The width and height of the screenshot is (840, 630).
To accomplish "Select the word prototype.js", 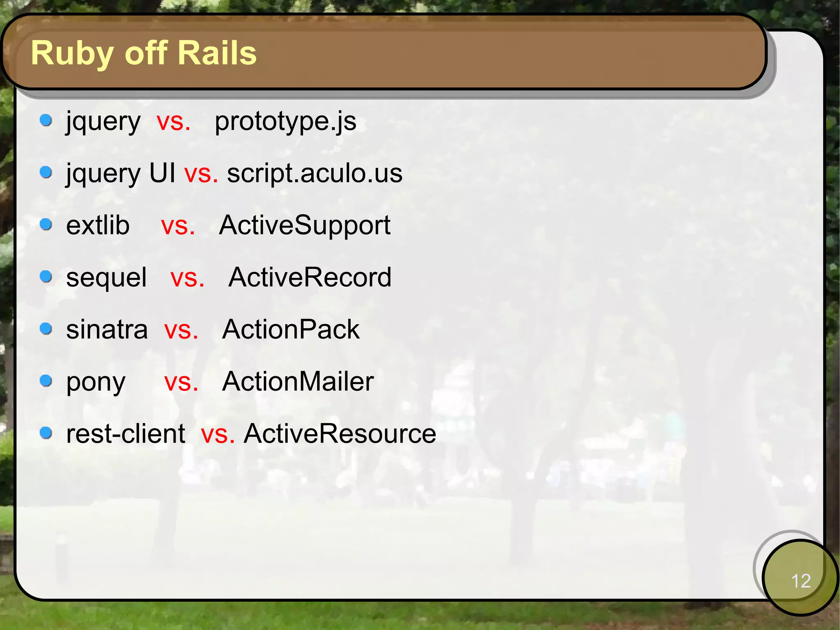I will click(x=285, y=121).
